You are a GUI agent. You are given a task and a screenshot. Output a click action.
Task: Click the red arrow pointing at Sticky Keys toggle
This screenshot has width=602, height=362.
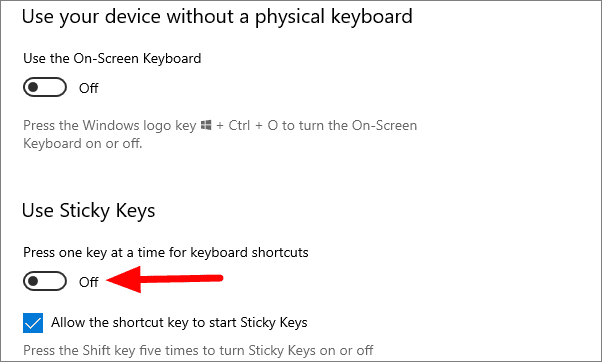pyautogui.click(x=164, y=279)
